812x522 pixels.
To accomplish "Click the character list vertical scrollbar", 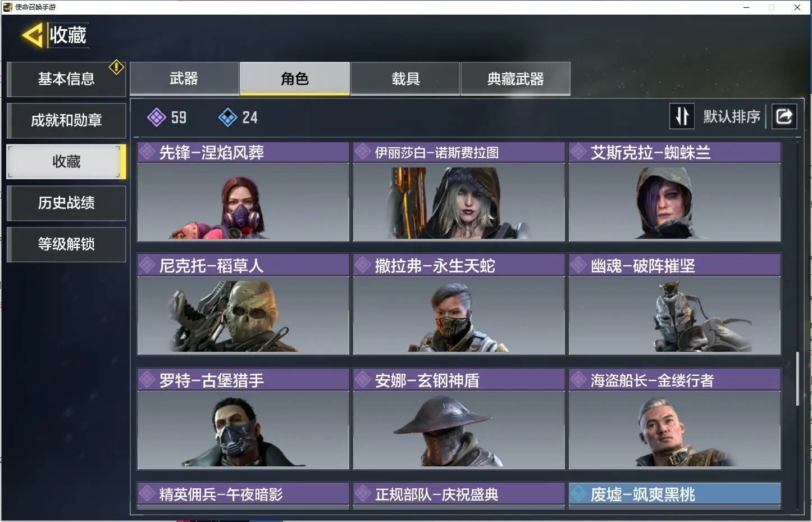I will click(x=797, y=379).
